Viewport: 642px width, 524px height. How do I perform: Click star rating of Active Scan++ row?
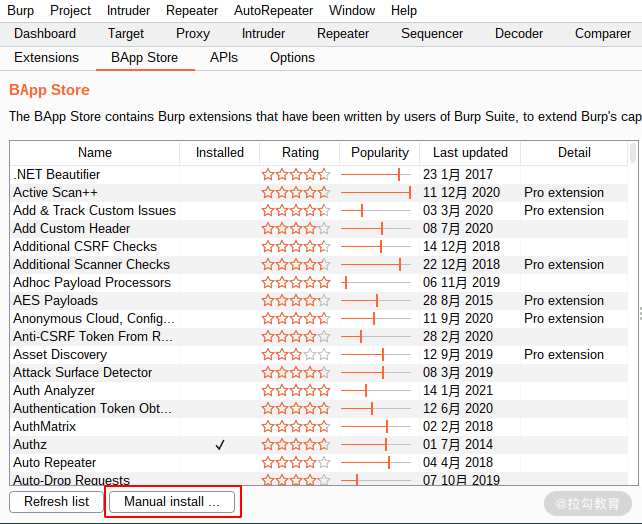pos(296,192)
